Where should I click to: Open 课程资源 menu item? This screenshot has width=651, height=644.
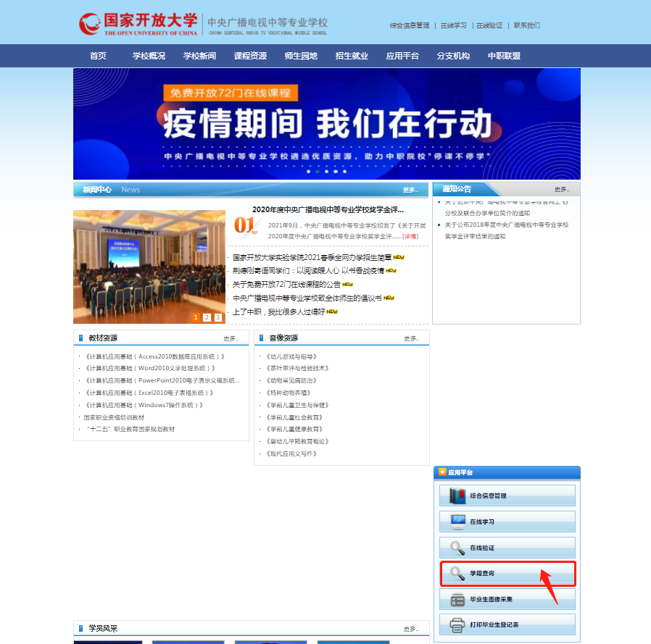[x=250, y=56]
